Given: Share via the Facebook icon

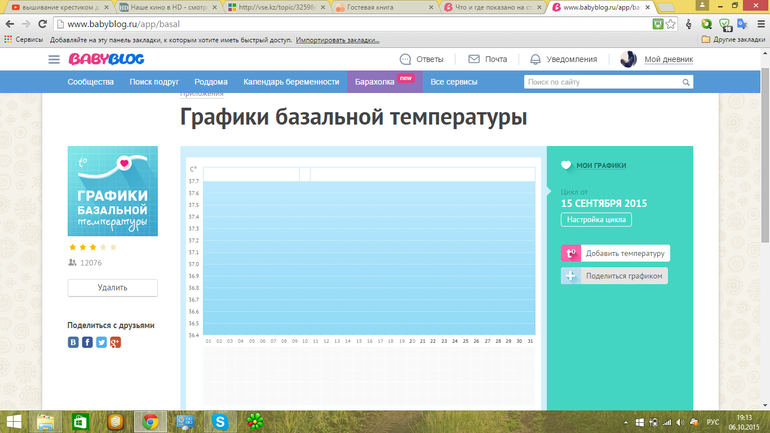Looking at the screenshot, I should coord(87,342).
